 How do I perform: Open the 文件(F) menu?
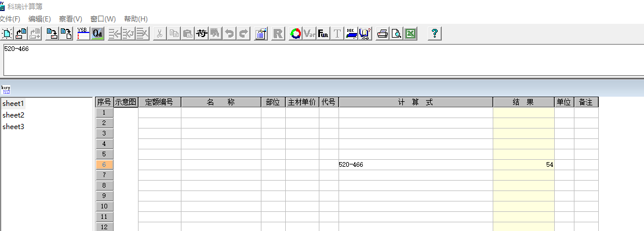pos(10,19)
